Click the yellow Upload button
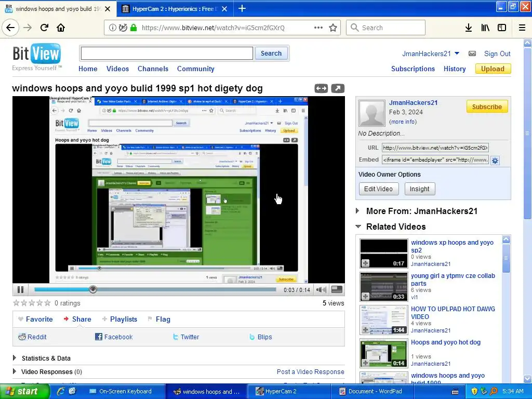532x399 pixels. coord(493,69)
